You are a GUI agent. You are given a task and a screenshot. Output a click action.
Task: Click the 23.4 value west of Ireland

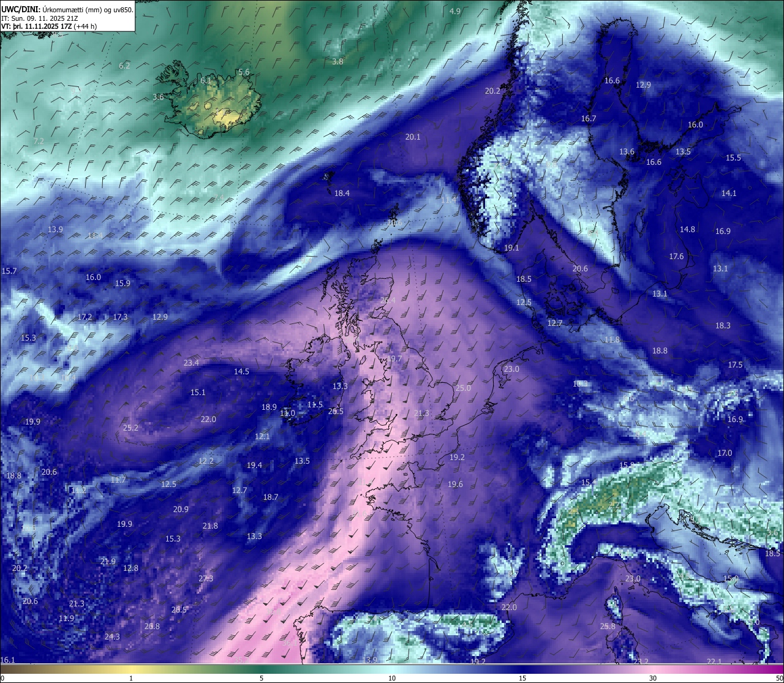pyautogui.click(x=191, y=363)
